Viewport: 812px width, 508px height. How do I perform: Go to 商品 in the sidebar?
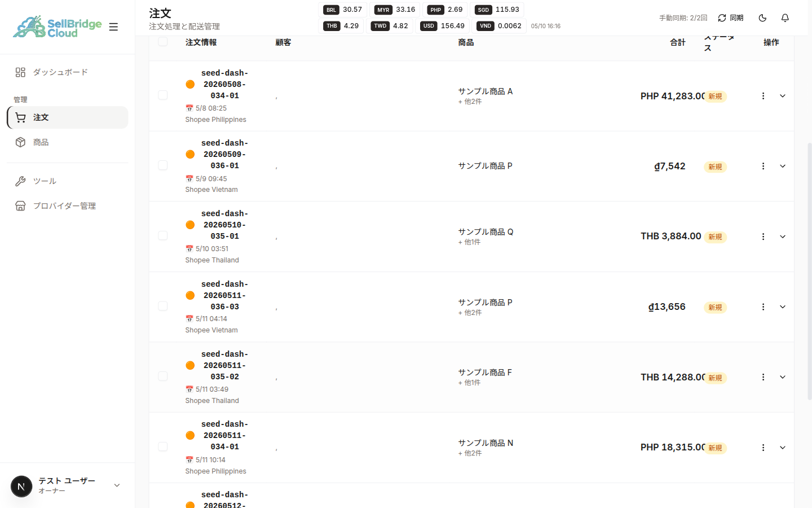pos(68,142)
